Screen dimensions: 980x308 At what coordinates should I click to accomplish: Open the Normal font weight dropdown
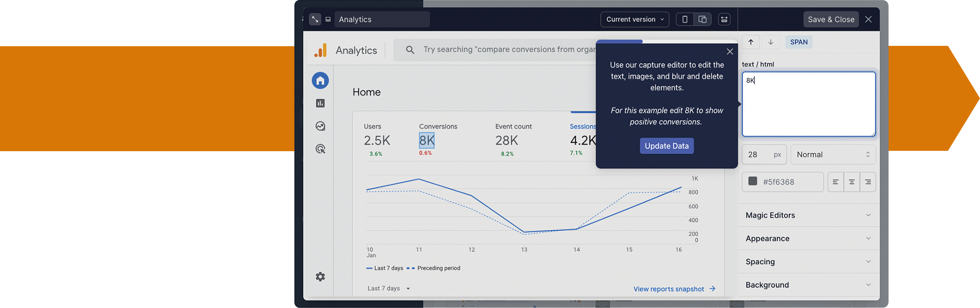(x=833, y=155)
